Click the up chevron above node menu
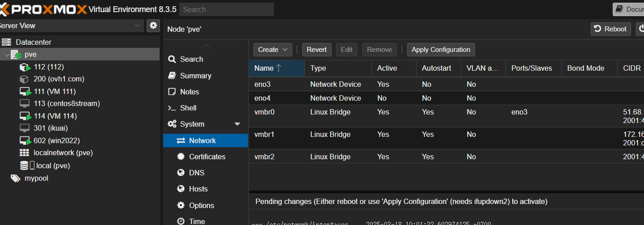Viewport: 644px width, 225px height. [206, 47]
